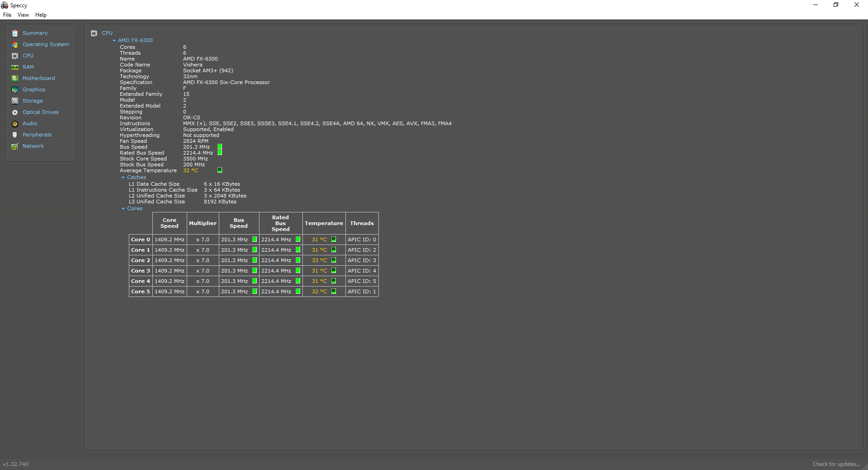Collapse the Caches section
This screenshot has height=470, width=868.
coord(123,178)
